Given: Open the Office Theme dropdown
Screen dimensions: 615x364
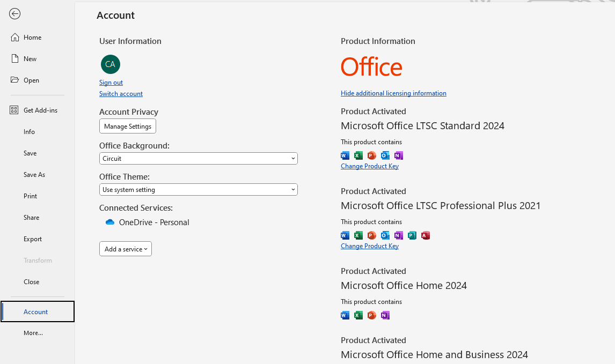Looking at the screenshot, I should click(x=199, y=190).
